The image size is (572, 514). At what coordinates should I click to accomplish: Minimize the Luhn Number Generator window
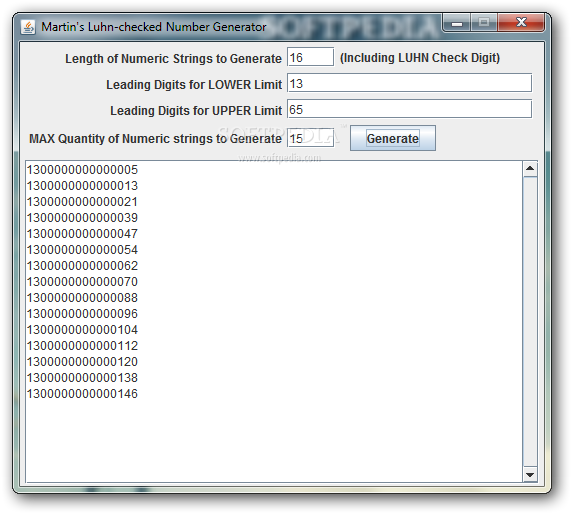tap(457, 23)
